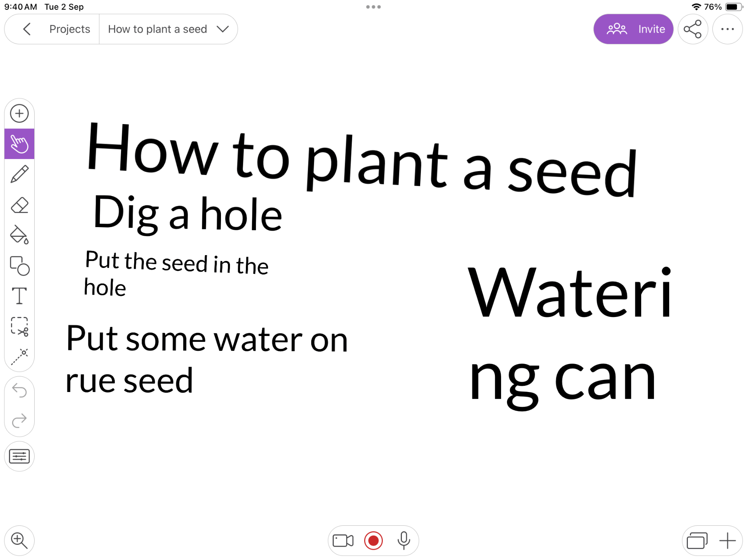Choose the laser pointer tool
Screen dimensions: 747x560
19,357
